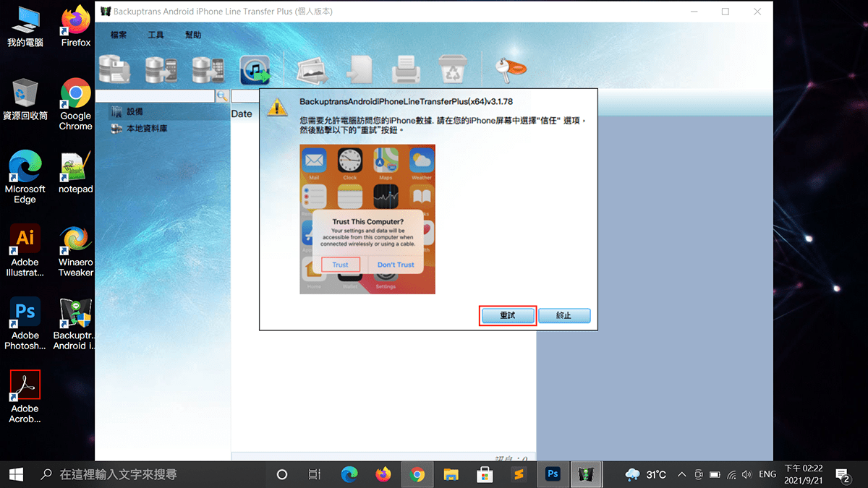
Task: Open the 幫助 menu
Action: pos(193,35)
